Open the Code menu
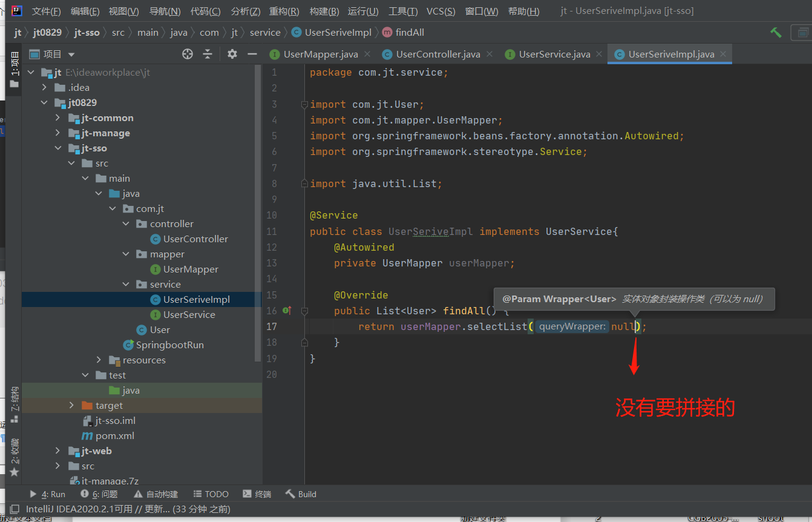 click(x=206, y=11)
